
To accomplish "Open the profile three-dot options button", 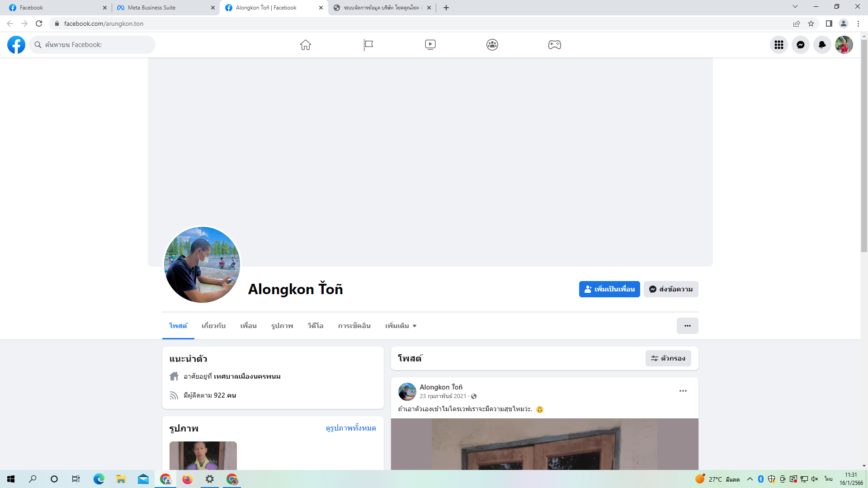I will click(687, 326).
